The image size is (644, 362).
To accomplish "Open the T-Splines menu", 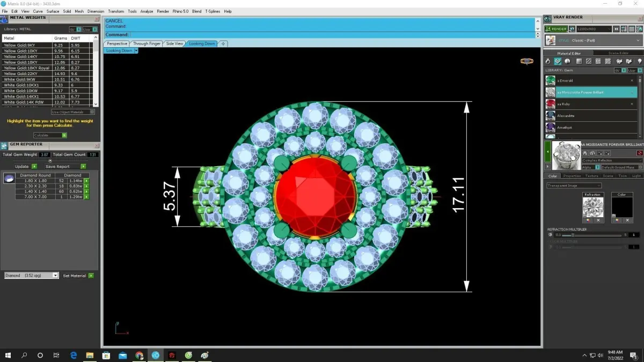I will 213,11.
